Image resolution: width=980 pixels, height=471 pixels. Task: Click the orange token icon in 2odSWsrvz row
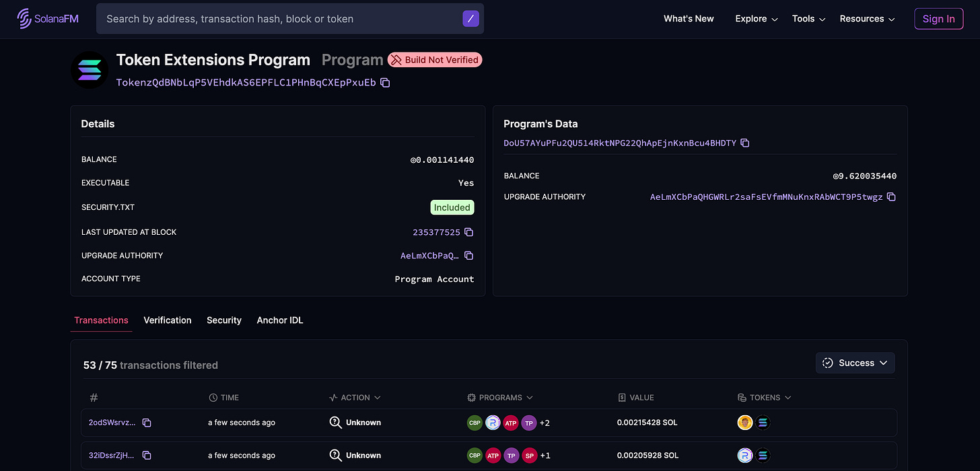[745, 423]
